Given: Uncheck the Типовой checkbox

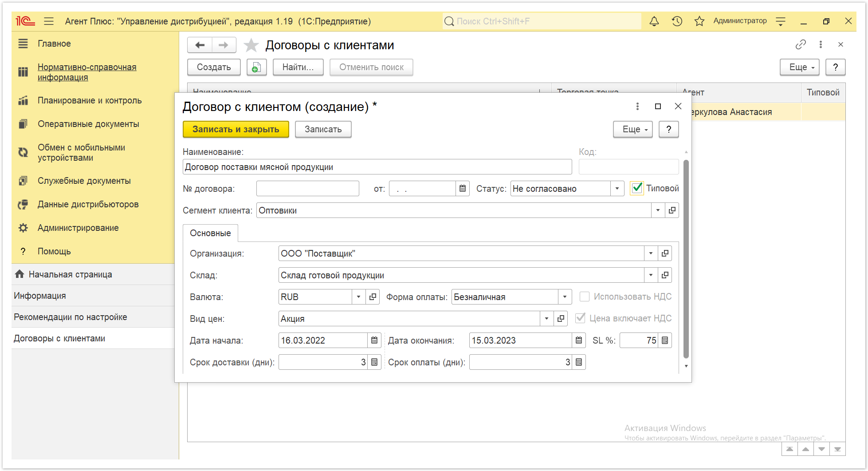Looking at the screenshot, I should [x=636, y=188].
